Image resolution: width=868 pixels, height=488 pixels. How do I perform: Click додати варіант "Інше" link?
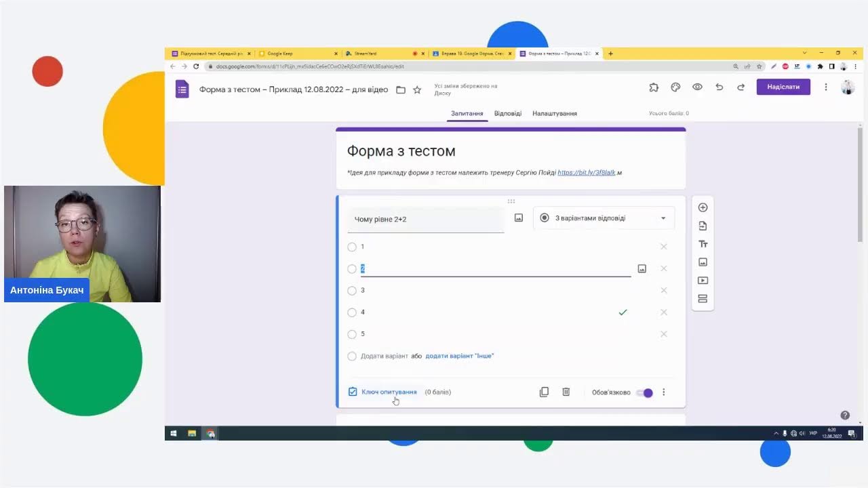tap(460, 356)
